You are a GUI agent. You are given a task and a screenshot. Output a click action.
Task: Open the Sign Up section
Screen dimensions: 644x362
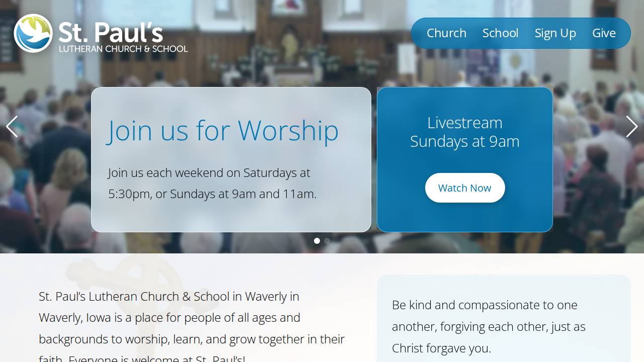[x=555, y=33]
